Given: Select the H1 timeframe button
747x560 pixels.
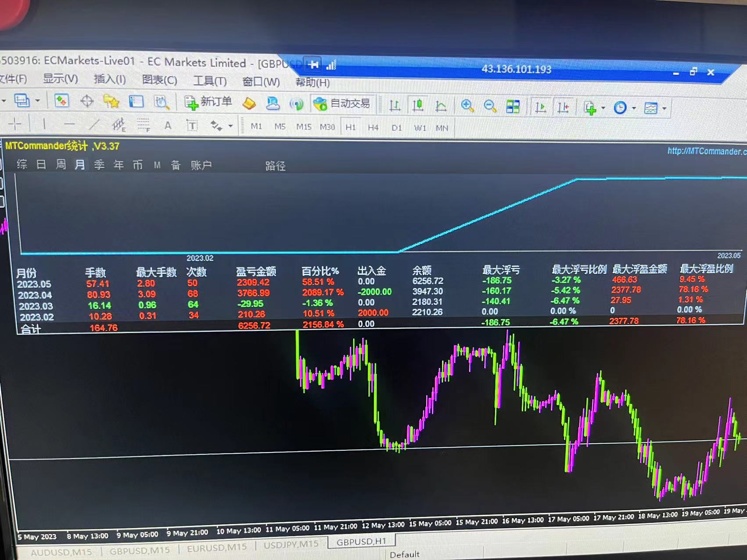Looking at the screenshot, I should (x=351, y=127).
